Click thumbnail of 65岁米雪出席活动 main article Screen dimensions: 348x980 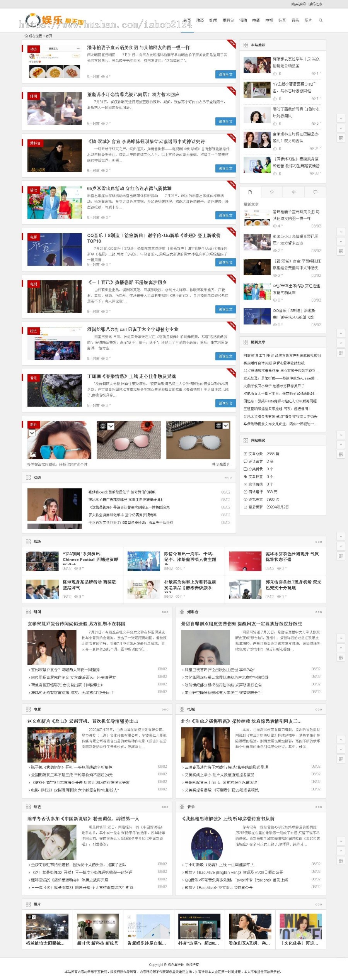click(x=55, y=202)
